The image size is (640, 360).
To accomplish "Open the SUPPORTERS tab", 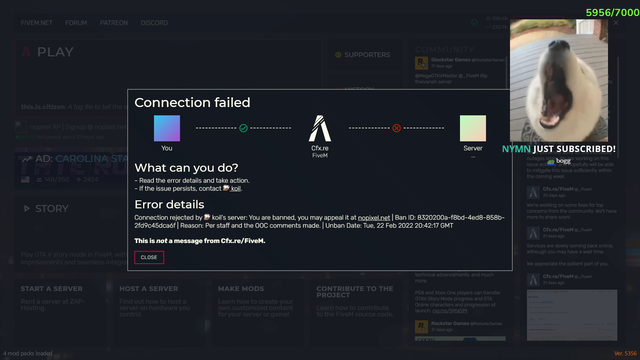I will (x=367, y=55).
